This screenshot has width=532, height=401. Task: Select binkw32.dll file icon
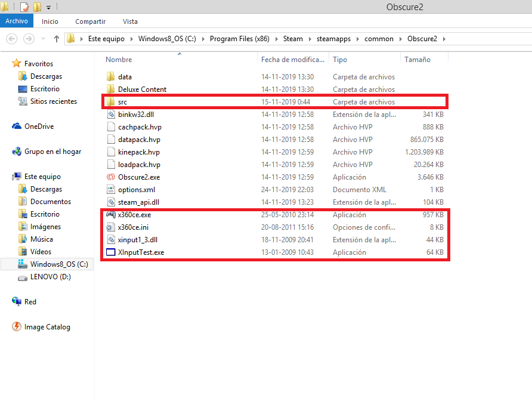110,114
